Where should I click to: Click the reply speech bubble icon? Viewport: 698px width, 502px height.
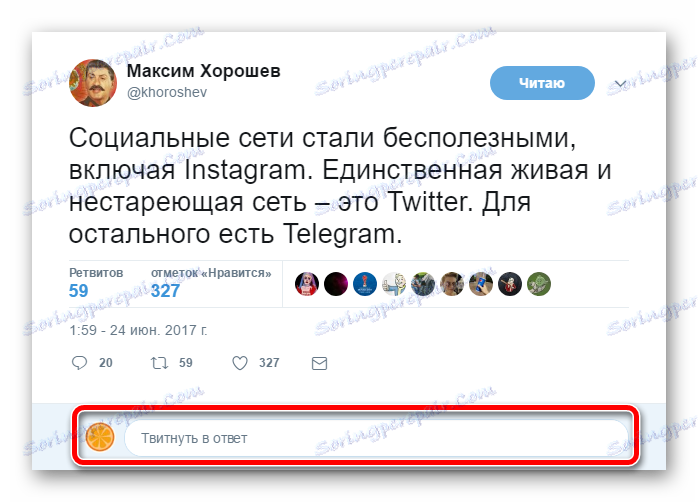(x=79, y=363)
